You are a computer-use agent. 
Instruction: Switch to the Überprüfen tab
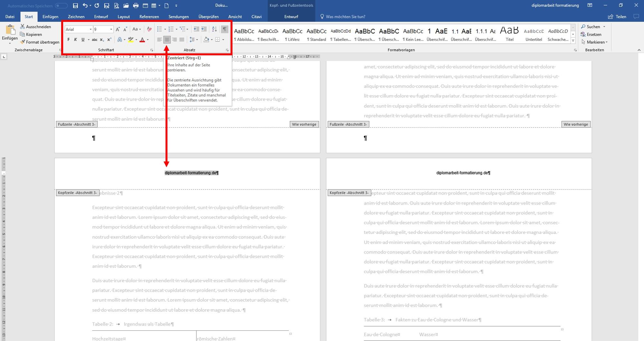(208, 17)
